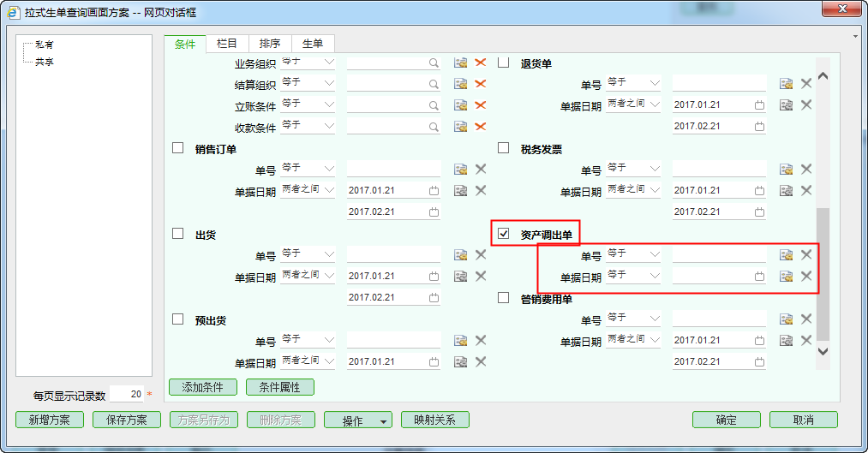
Task: Open search lookup in 结算组织 field
Action: tap(434, 84)
